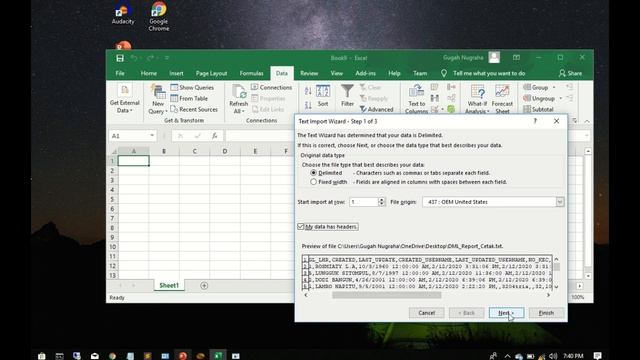Screen dimensions: 640x360
Task: Open the Google Chrome desktop shortcut
Action: tap(159, 16)
